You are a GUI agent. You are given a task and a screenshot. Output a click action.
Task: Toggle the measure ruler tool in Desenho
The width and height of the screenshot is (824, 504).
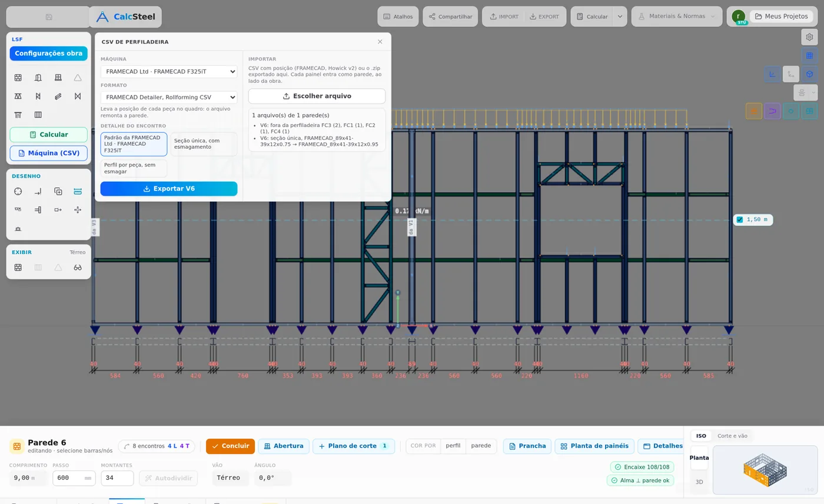click(78, 191)
